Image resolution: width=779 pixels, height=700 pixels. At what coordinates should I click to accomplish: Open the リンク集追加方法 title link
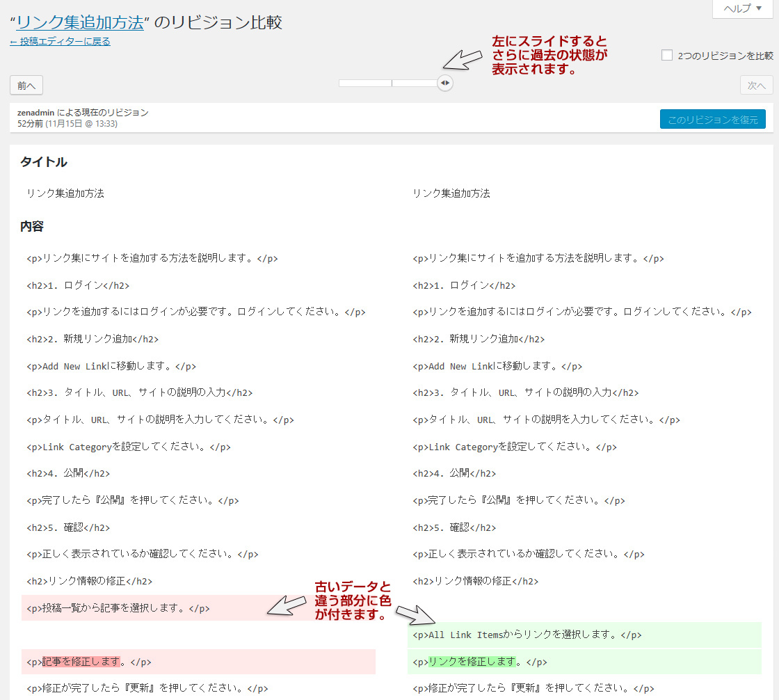click(79, 22)
